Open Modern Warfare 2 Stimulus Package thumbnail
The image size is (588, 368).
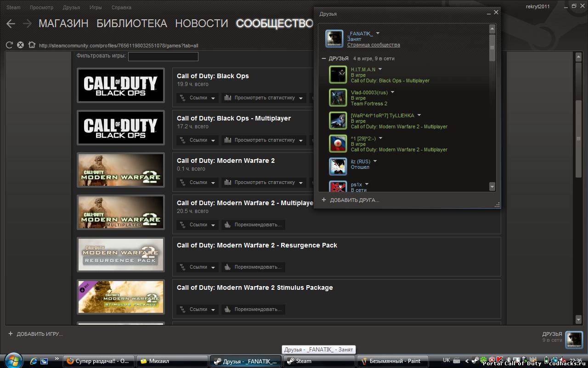click(121, 297)
